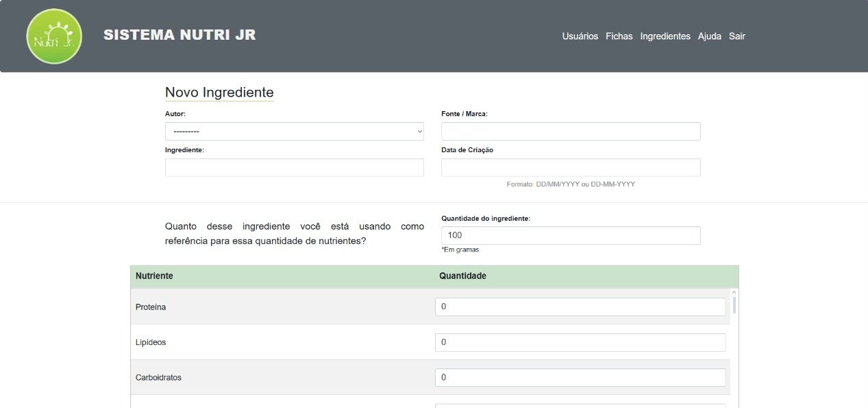The image size is (868, 408).
Task: Click into the Ingrediente name field
Action: 294,167
